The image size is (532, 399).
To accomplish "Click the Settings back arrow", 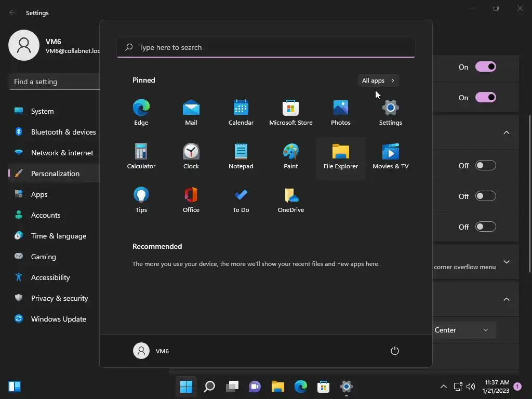I will 12,12.
